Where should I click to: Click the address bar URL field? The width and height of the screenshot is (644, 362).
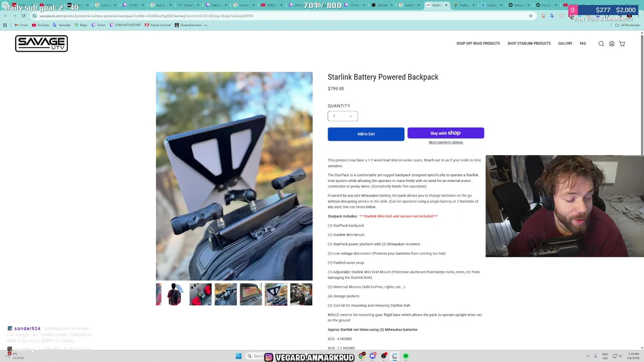pos(282,16)
